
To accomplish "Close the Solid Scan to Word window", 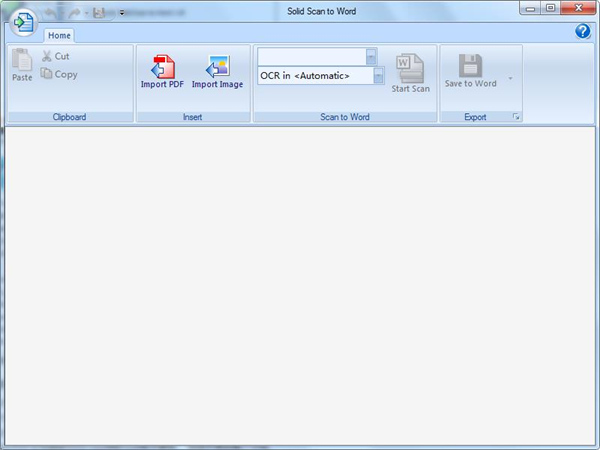I will [578, 8].
